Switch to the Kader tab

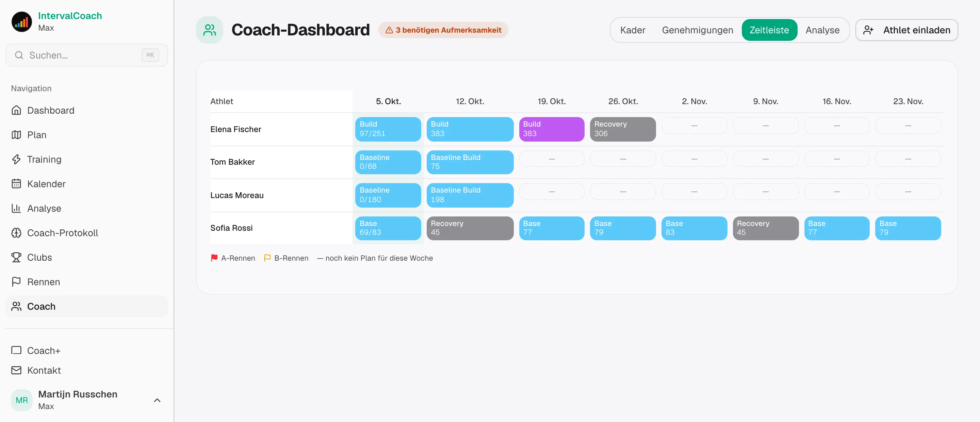pos(633,30)
